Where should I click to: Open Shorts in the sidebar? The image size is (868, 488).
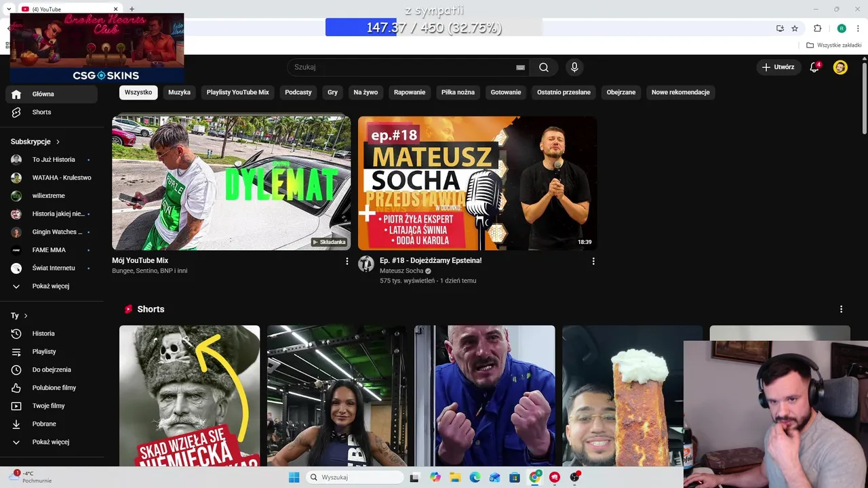(x=52, y=113)
